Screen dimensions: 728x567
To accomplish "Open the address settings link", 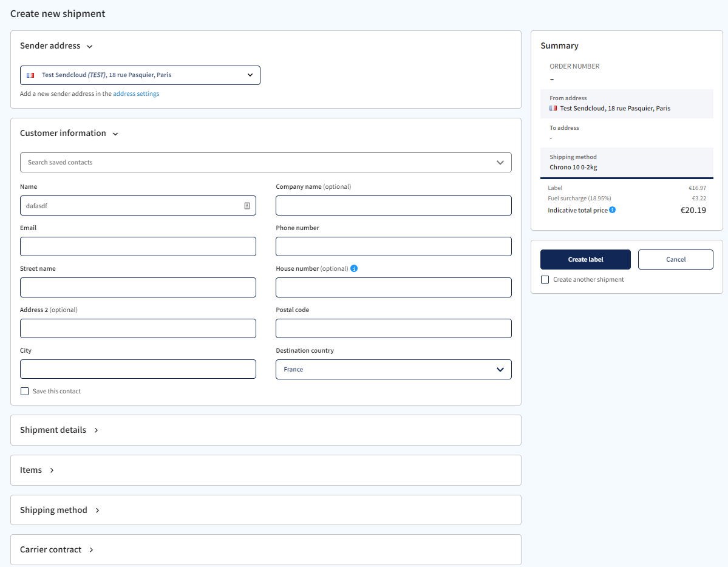I will coord(136,93).
